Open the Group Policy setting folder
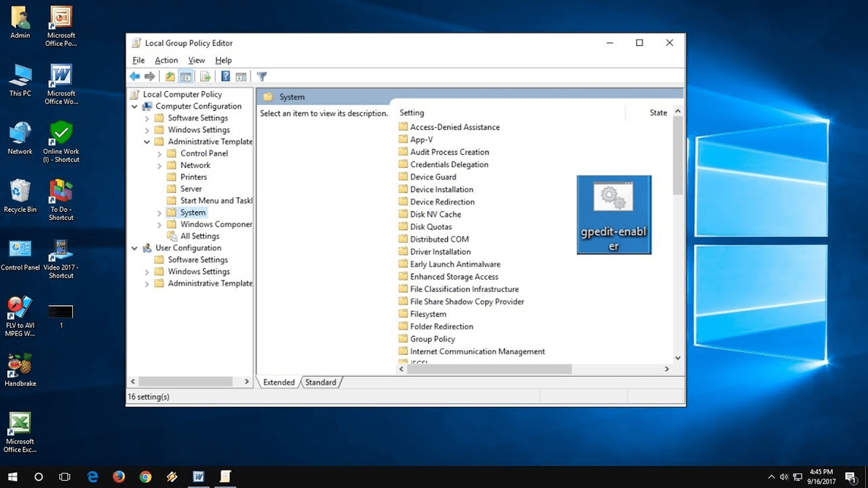868x488 pixels. [433, 338]
